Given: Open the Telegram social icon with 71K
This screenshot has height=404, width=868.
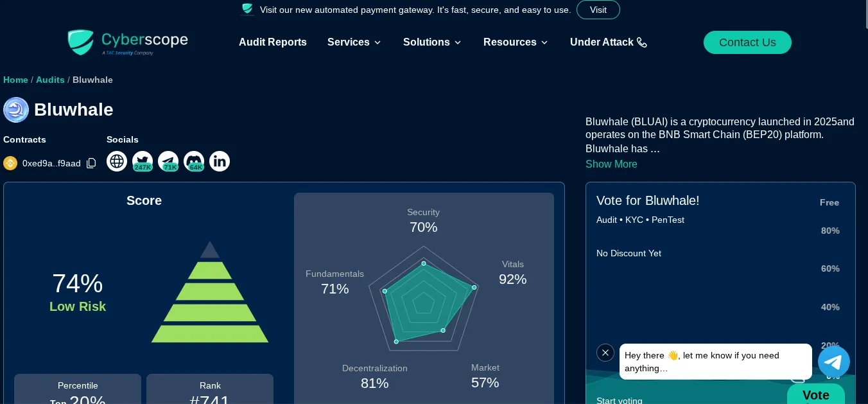Looking at the screenshot, I should pyautogui.click(x=168, y=161).
